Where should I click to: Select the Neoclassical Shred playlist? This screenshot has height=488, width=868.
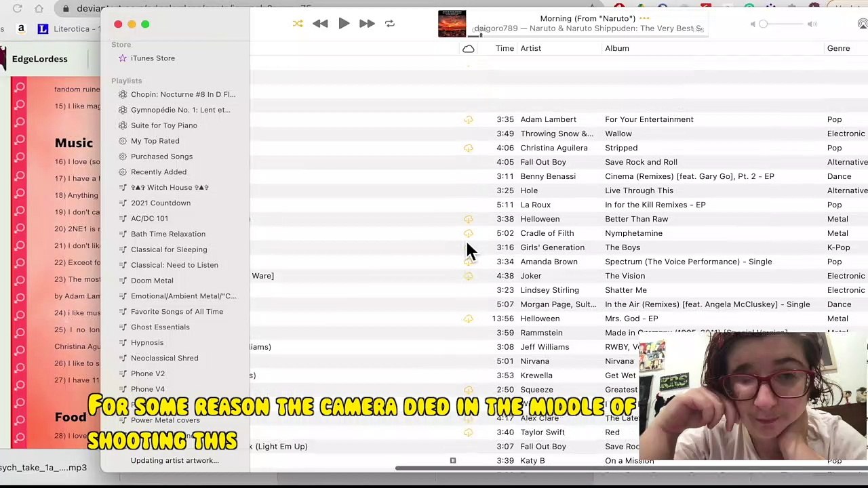click(165, 358)
